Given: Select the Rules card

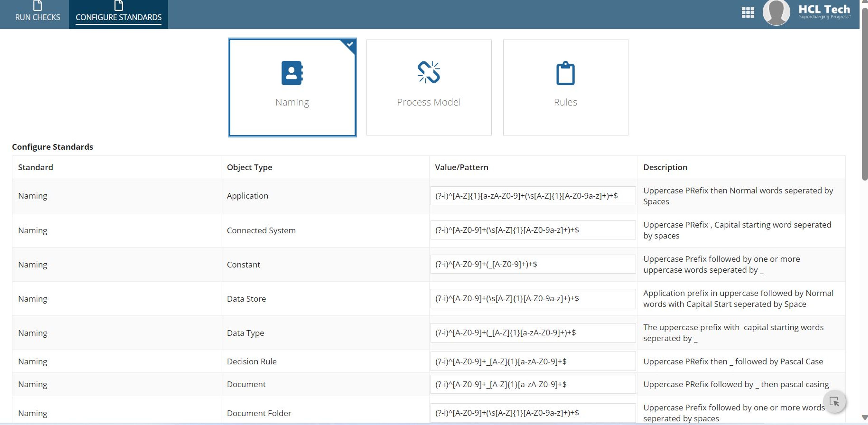Looking at the screenshot, I should click(x=565, y=87).
